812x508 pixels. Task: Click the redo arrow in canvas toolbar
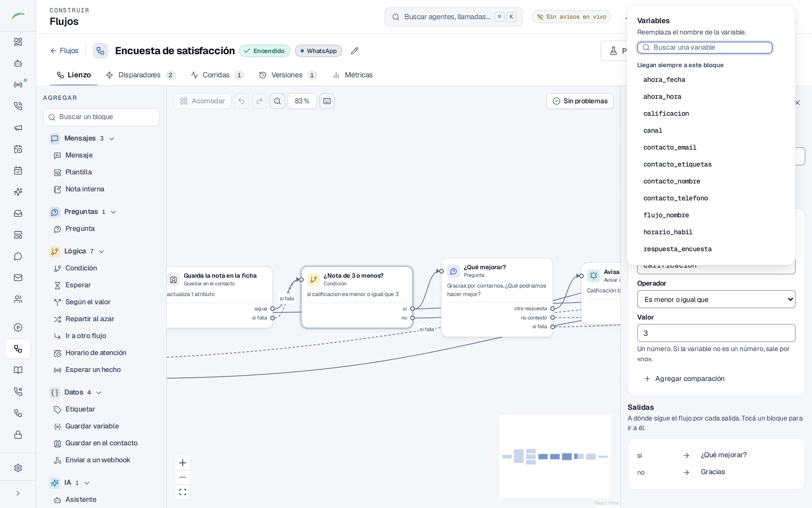(x=259, y=101)
